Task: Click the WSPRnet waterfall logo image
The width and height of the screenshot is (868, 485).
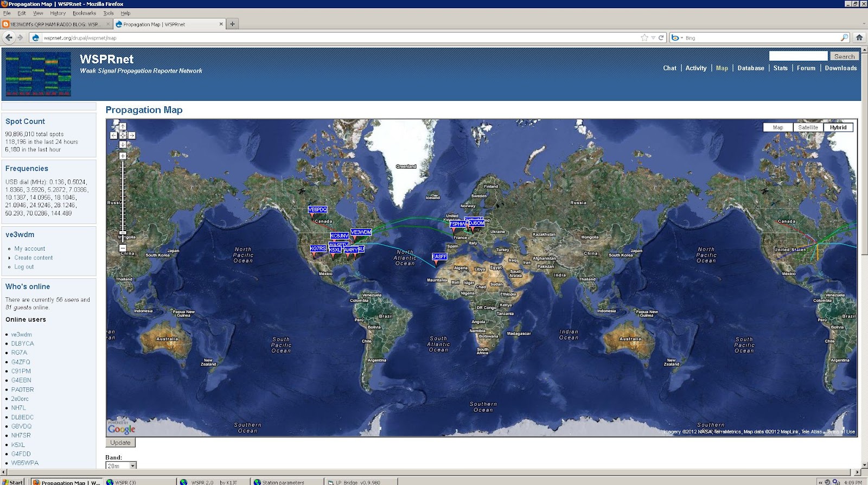Action: pos(38,74)
